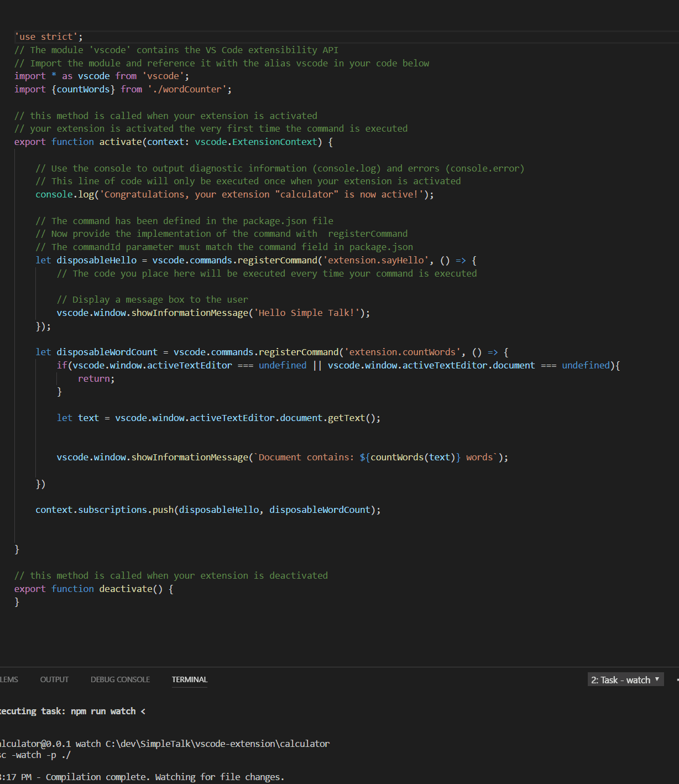Click the 'Hello Simple Talk!' message string
Screen dimensions: 679x784
306,313
